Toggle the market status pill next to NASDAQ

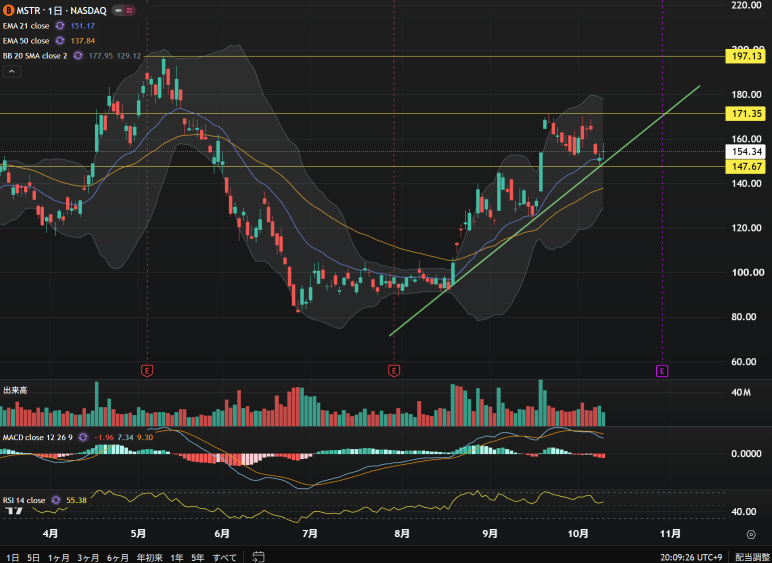click(124, 10)
